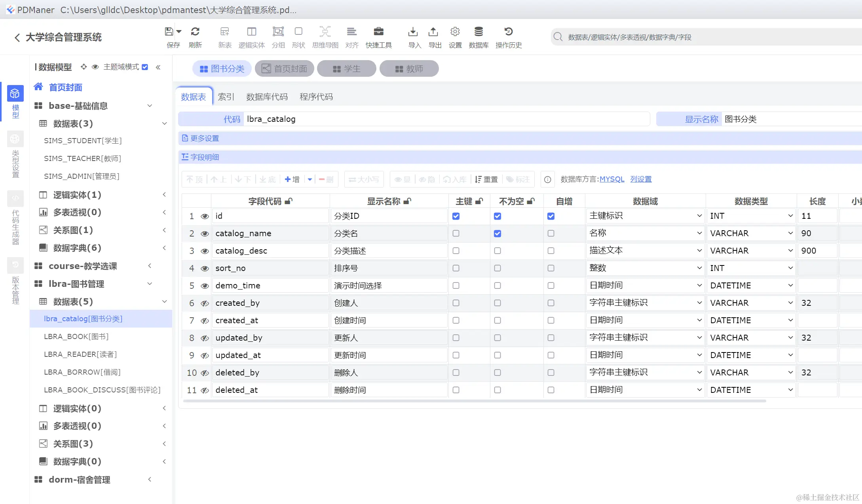Click the Save toolbar icon
This screenshot has width=862, height=504.
(x=169, y=32)
